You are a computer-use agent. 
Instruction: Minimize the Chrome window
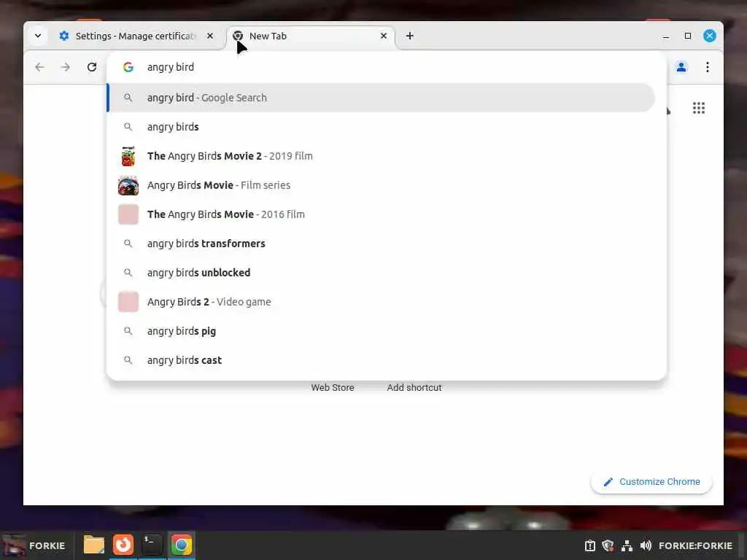tap(666, 36)
